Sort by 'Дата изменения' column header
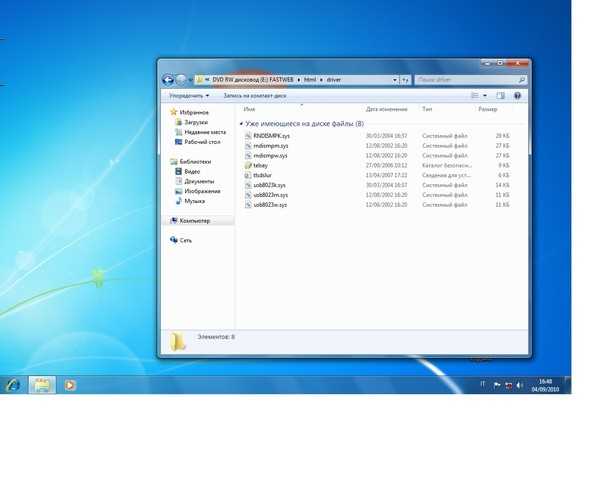The image size is (600, 480). pos(386,109)
